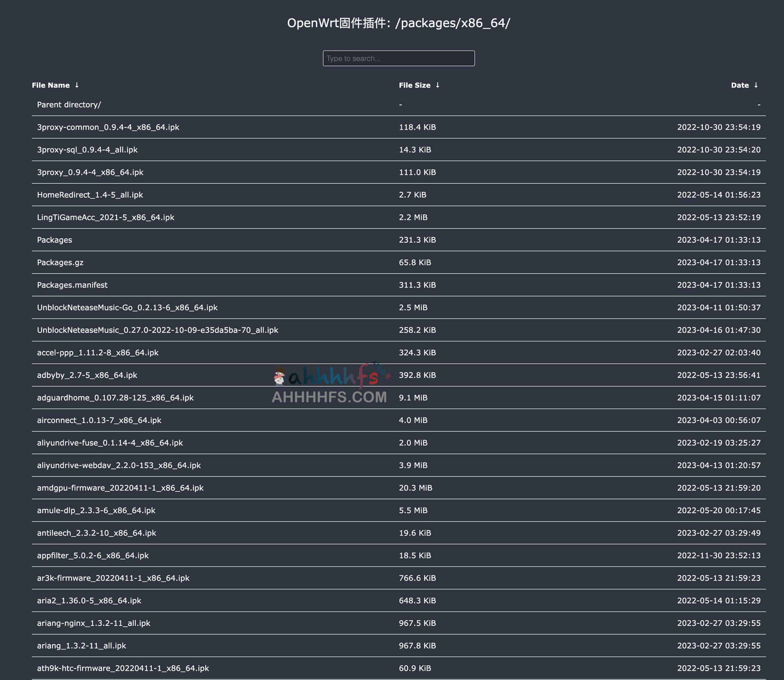Download 3proxy-common_0.9.4-4_x86_64.ipk

(109, 127)
